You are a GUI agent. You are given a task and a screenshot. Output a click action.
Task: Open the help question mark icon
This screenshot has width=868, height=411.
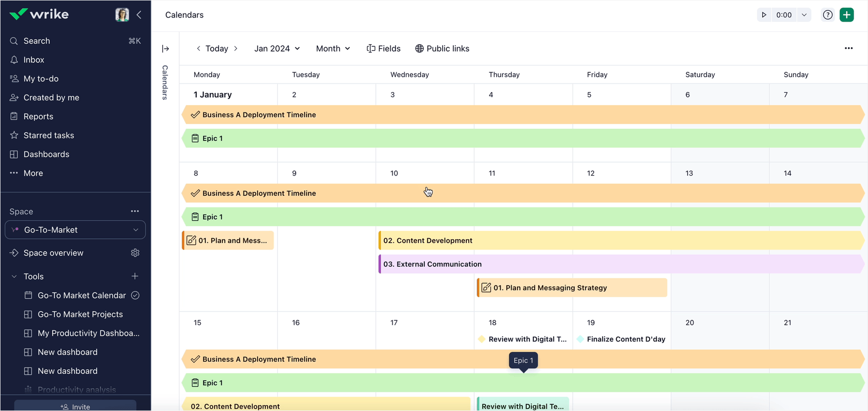click(827, 15)
